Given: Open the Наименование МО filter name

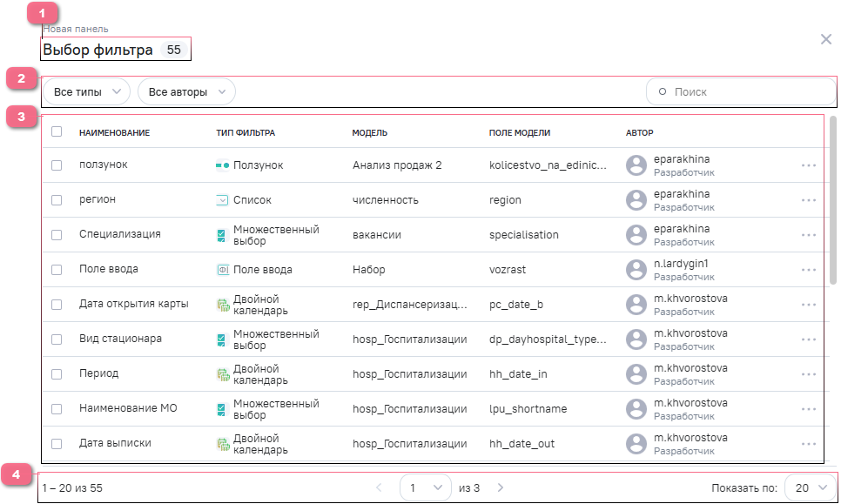Looking at the screenshot, I should tap(128, 408).
